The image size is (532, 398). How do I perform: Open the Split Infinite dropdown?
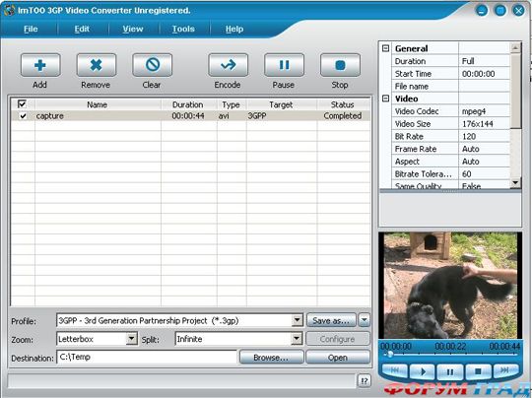[x=297, y=339]
